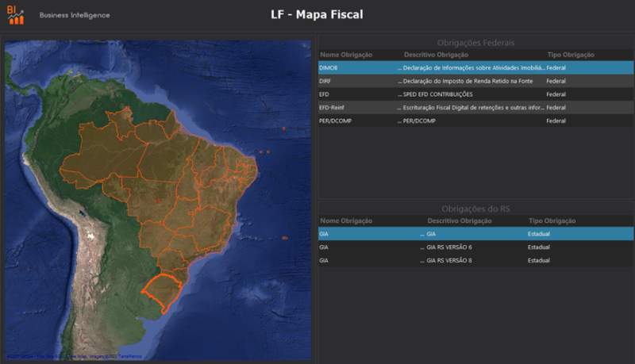Click Federal type in the PER/DCOMP row
635x364 pixels.
[x=556, y=121]
